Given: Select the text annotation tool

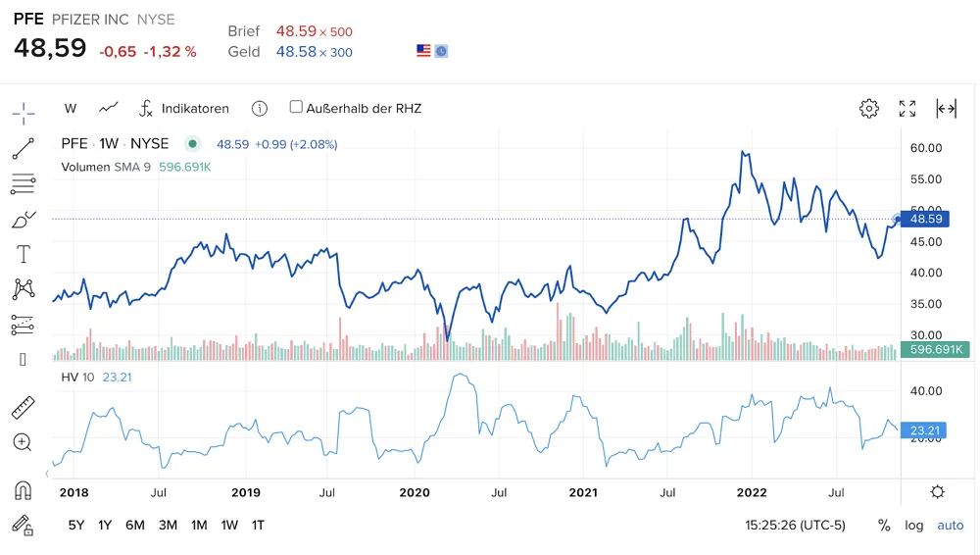Looking at the screenshot, I should coord(24,254).
